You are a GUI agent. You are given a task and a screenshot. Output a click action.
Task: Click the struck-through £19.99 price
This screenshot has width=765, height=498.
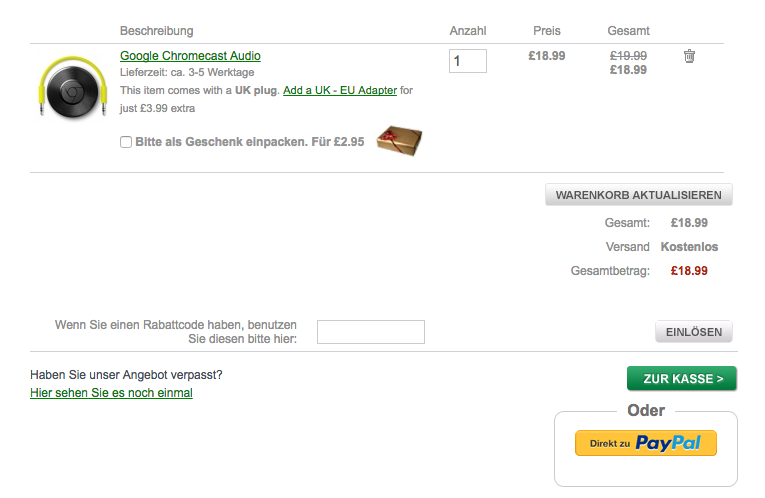(x=628, y=56)
